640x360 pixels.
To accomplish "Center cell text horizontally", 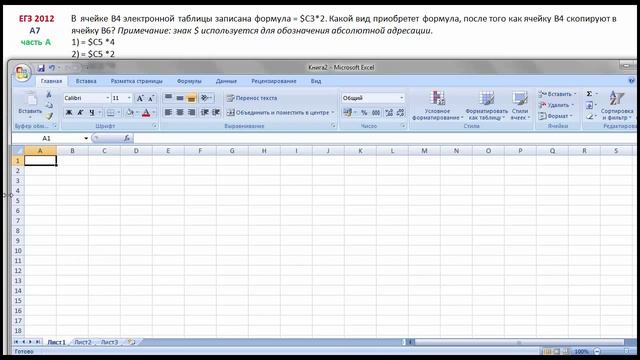I will [x=180, y=112].
